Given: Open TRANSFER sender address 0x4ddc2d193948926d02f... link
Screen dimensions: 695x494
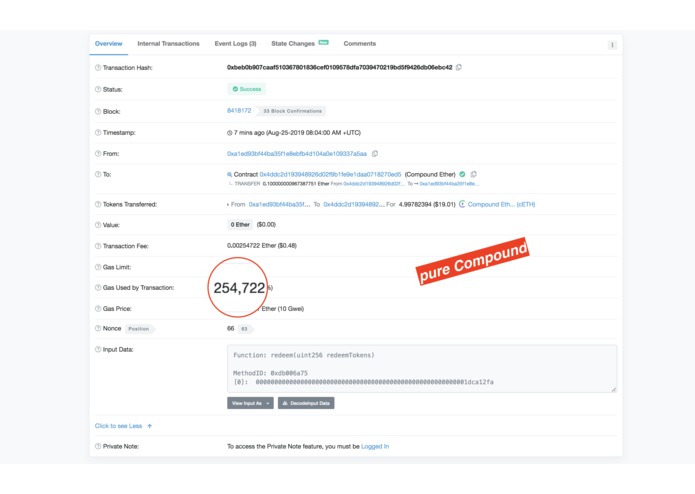Looking at the screenshot, I should point(374,184).
